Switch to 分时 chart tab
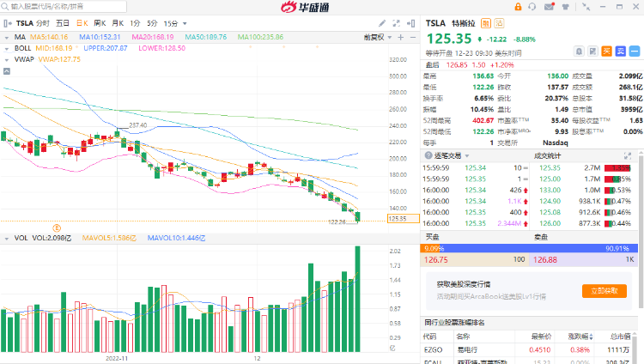The image size is (644, 364). click(x=42, y=23)
